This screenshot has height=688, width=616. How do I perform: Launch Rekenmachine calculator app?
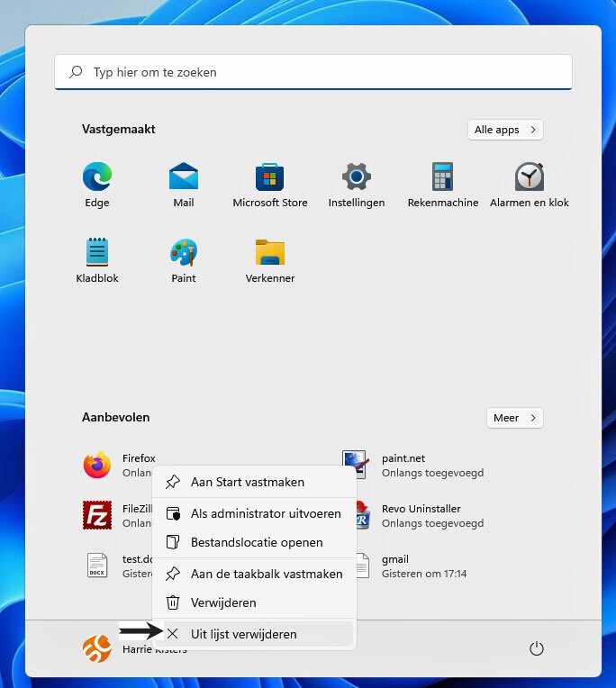pyautogui.click(x=442, y=177)
